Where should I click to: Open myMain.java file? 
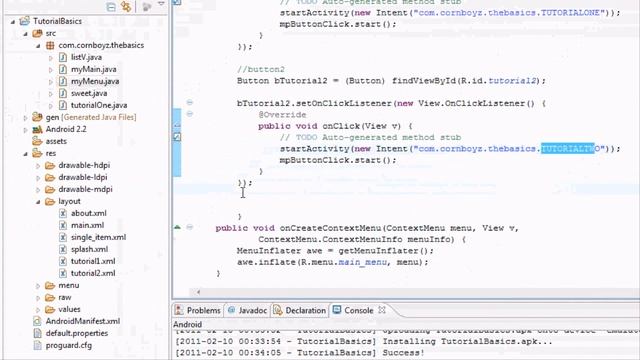(x=93, y=69)
